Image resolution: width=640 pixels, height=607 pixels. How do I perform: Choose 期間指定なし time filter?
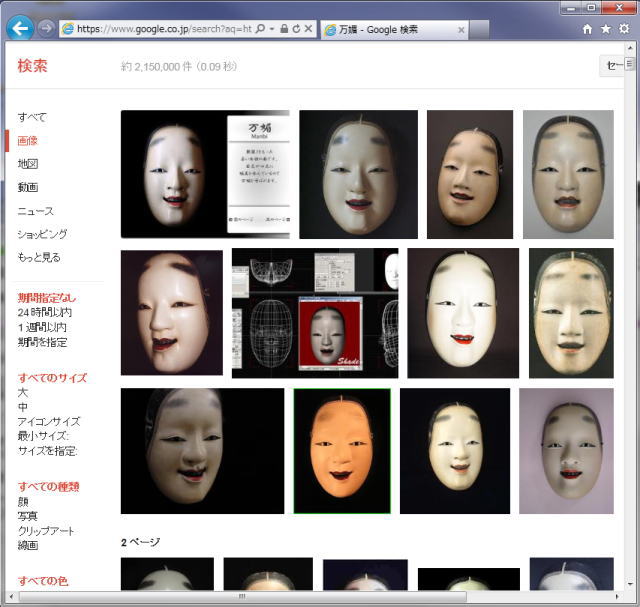(47, 298)
